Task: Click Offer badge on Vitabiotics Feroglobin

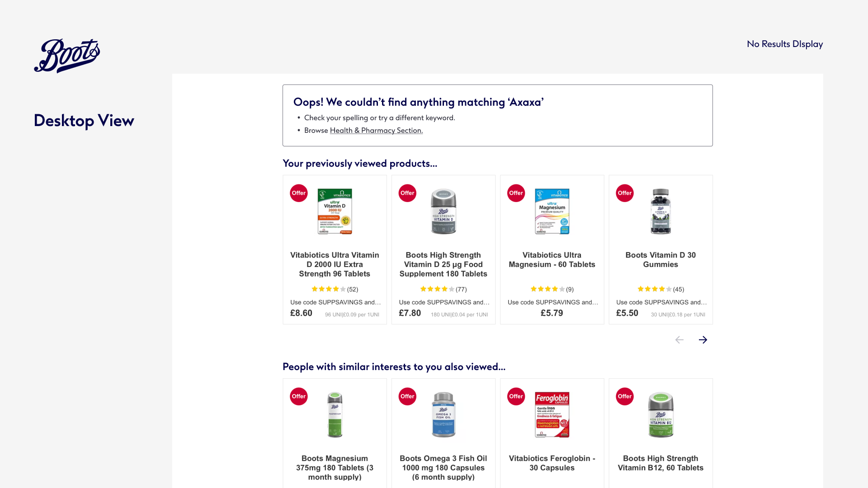Action: [516, 396]
